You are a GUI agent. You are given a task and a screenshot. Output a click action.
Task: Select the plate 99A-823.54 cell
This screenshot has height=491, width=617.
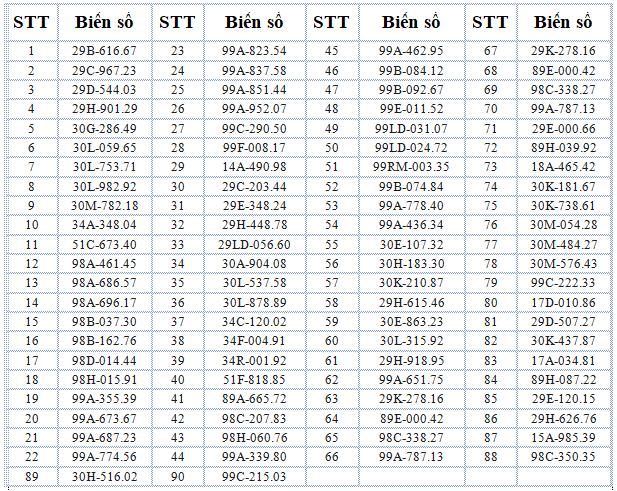[254, 51]
